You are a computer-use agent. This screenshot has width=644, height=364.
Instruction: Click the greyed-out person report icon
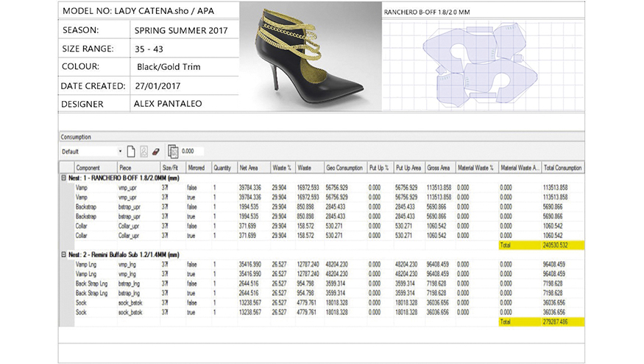(x=144, y=151)
